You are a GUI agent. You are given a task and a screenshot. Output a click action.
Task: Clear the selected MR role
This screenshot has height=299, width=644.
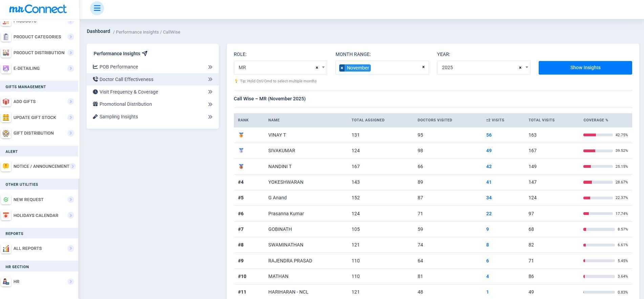tap(317, 68)
